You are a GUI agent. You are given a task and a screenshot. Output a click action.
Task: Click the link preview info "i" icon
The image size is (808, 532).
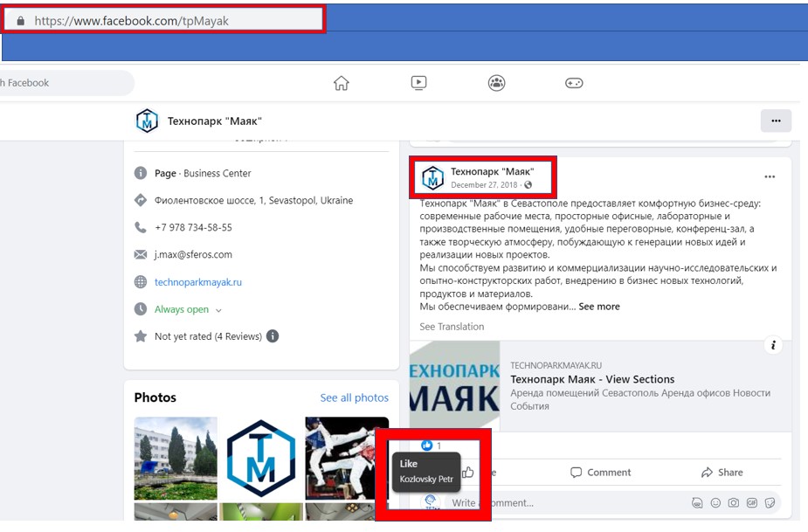pyautogui.click(x=773, y=345)
